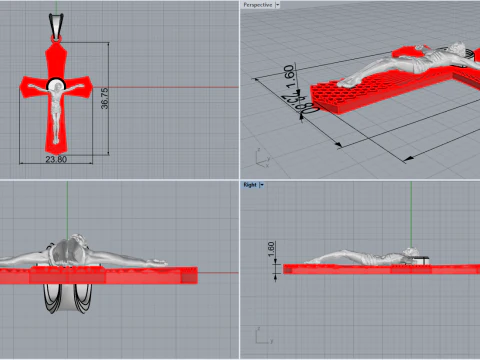Open the Right viewport dropdown arrow
This screenshot has height=360, width=480.
pos(262,185)
